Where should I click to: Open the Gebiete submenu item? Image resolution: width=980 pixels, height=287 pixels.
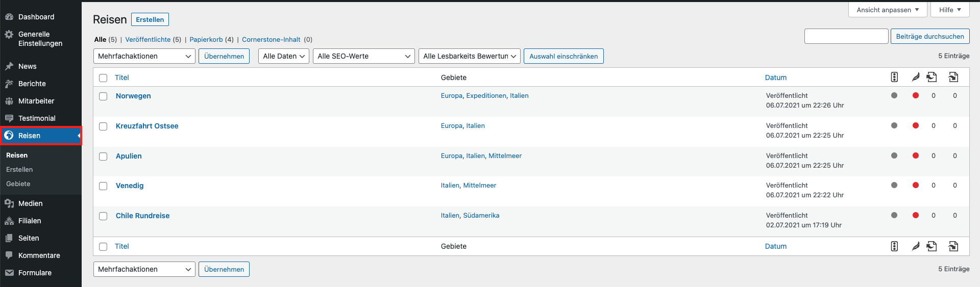(x=18, y=184)
